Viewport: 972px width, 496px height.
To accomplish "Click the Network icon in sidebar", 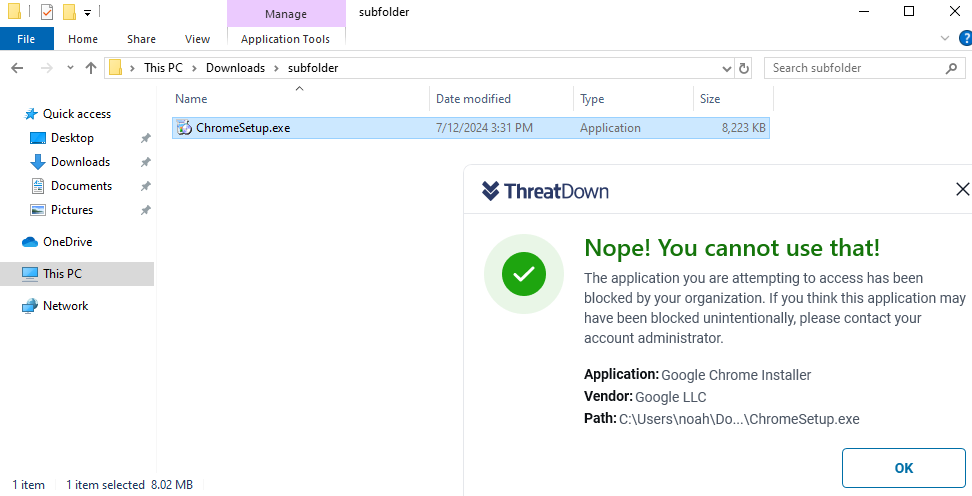I will 30,306.
